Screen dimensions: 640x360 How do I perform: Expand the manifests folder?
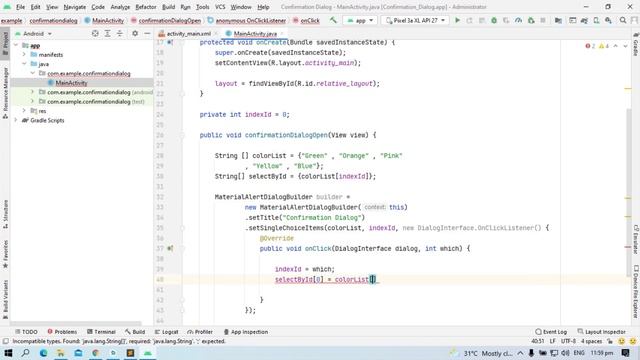[x=24, y=54]
